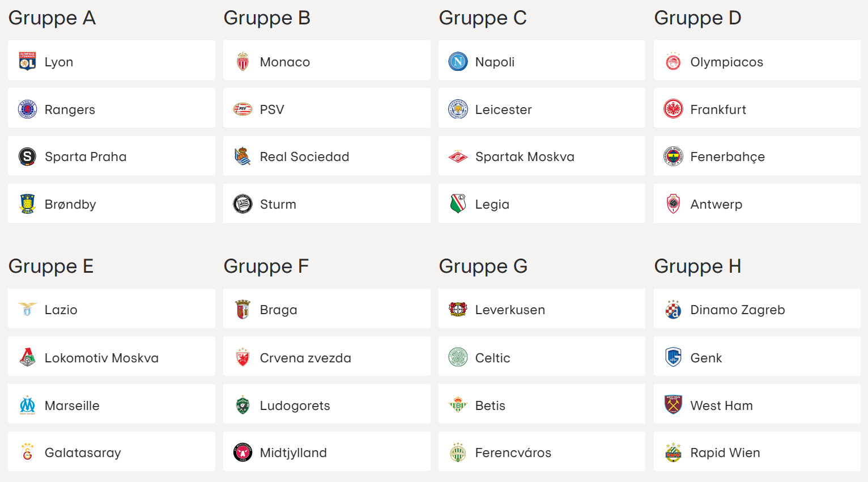Click the Napoli club badge

pos(458,61)
